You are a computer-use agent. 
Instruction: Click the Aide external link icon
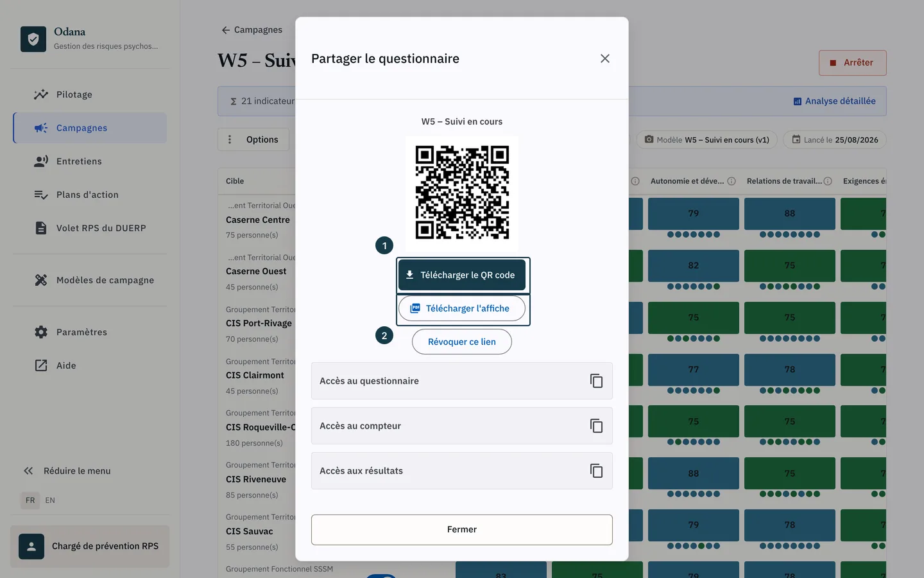pyautogui.click(x=41, y=365)
